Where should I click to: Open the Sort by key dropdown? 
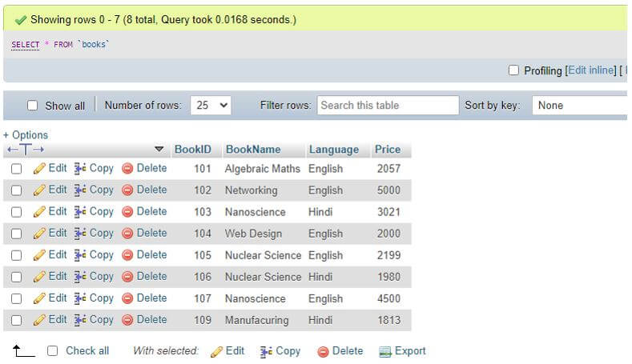click(580, 106)
